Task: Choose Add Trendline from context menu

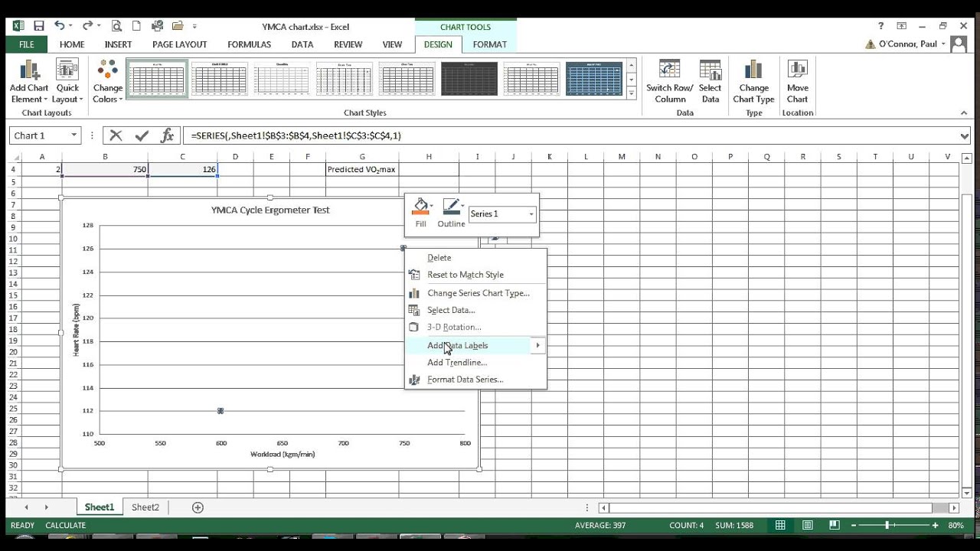Action: [x=476, y=363]
